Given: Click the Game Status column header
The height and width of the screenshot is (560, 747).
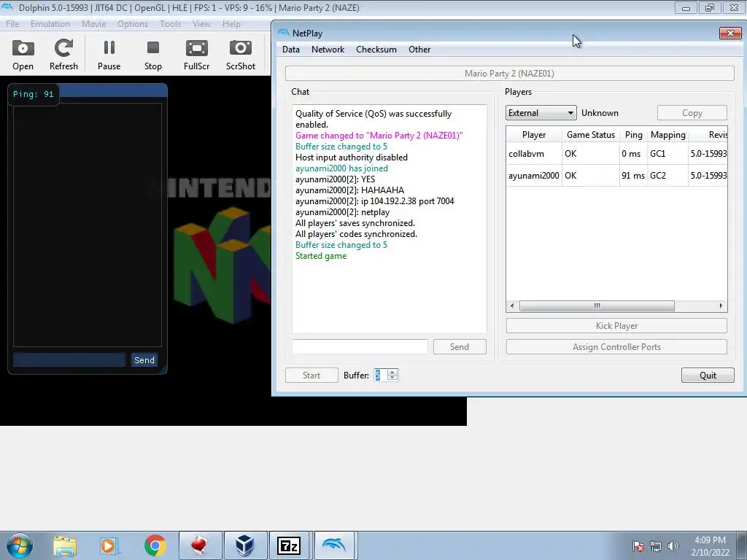Looking at the screenshot, I should tap(591, 135).
